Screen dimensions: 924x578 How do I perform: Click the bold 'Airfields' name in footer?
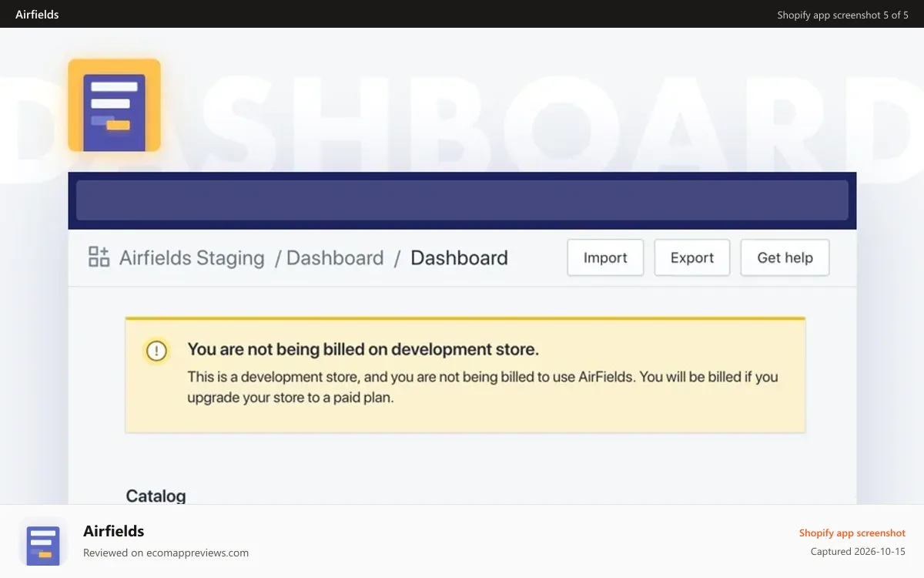coord(113,531)
